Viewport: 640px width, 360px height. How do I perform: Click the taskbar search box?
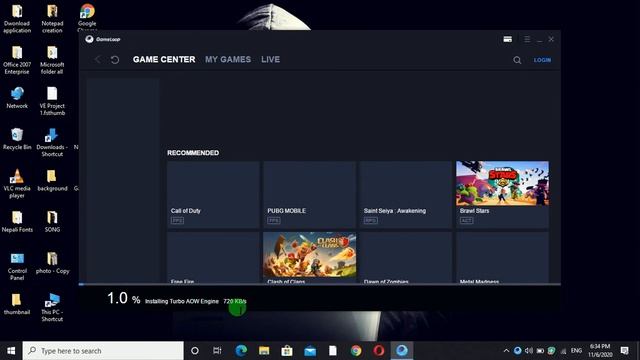[x=103, y=351]
